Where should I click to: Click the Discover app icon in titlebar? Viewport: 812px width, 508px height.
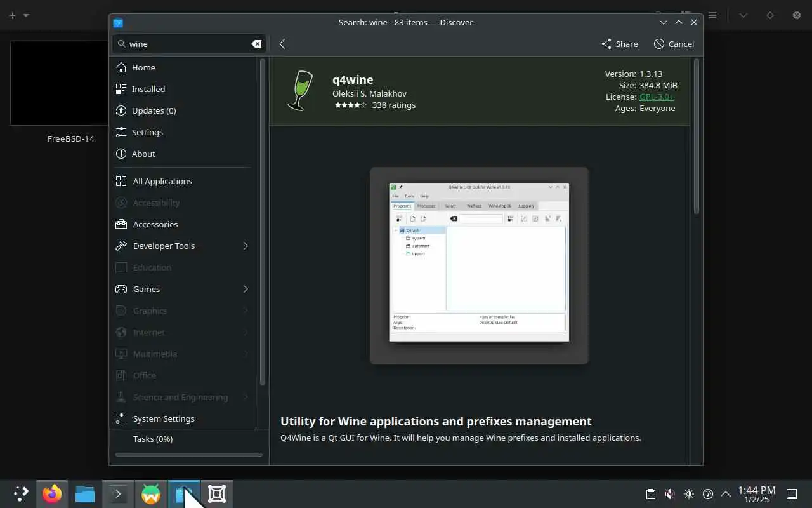point(118,22)
